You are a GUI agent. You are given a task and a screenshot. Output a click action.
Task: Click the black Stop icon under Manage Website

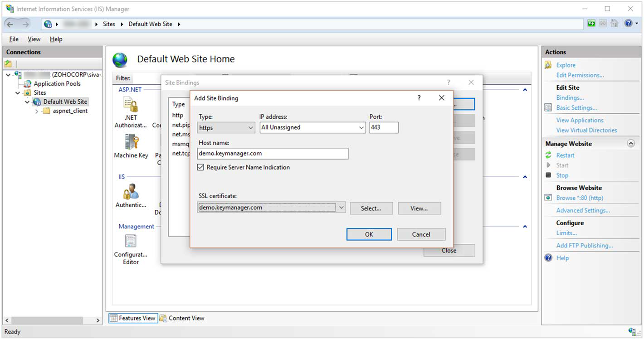tap(548, 175)
